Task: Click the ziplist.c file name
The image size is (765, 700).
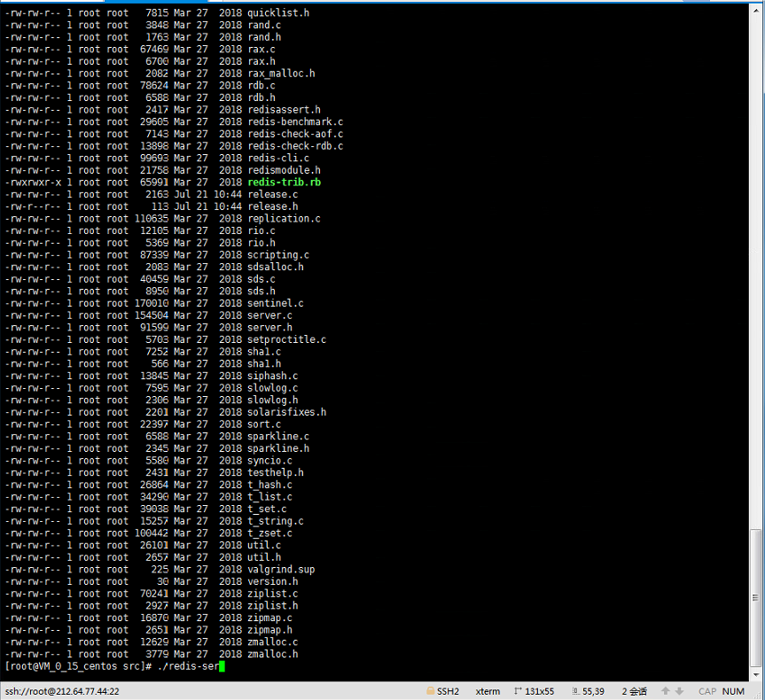Action: click(x=272, y=593)
